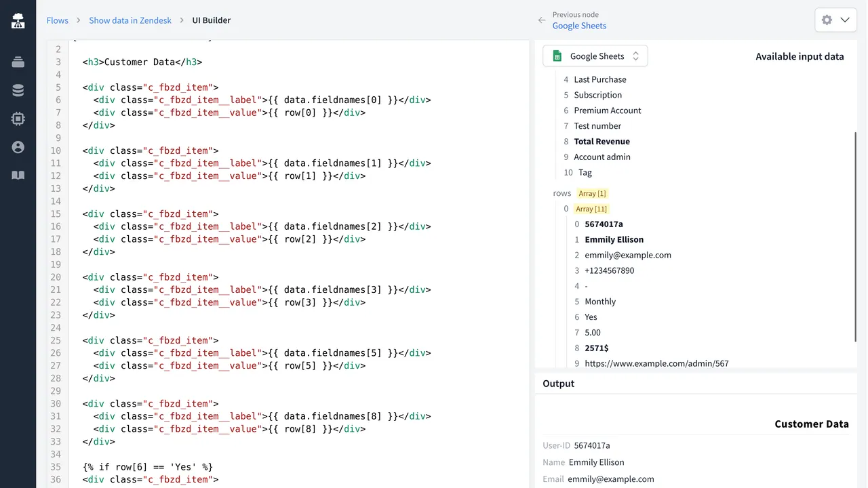The image size is (868, 488).
Task: Expand the settings dropdown chevron
Action: pyautogui.click(x=845, y=20)
